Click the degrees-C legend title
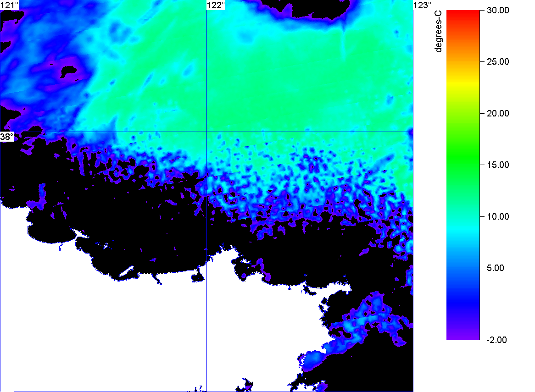 pos(439,31)
